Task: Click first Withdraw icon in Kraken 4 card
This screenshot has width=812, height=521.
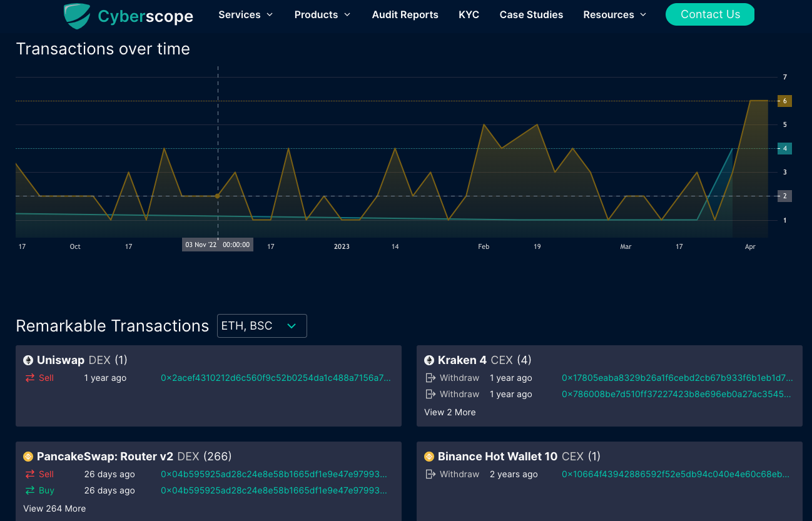Action: (430, 378)
